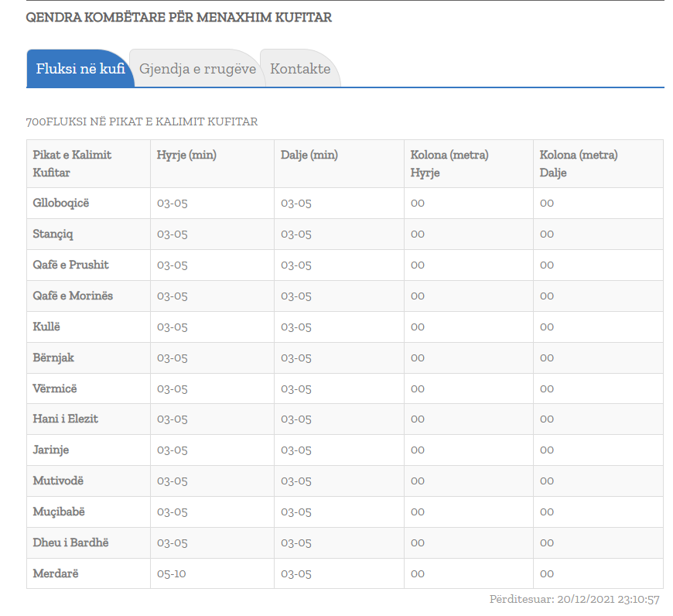Select the Qafë e Prushit row name
Viewport: 673px width, 616px height.
(71, 265)
